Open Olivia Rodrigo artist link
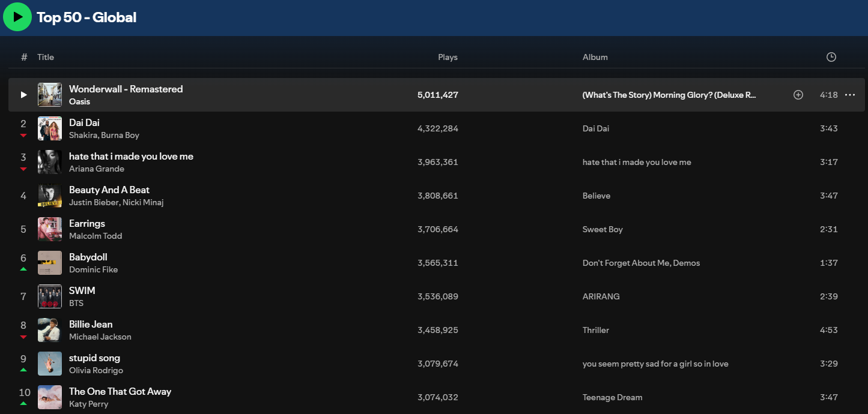Screen dimensions: 868x414 click(96, 370)
